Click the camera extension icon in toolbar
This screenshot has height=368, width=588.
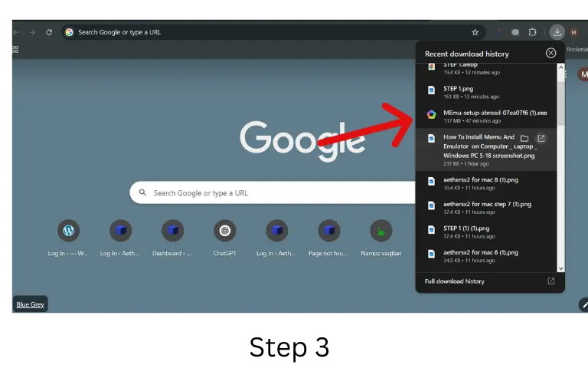click(x=515, y=32)
